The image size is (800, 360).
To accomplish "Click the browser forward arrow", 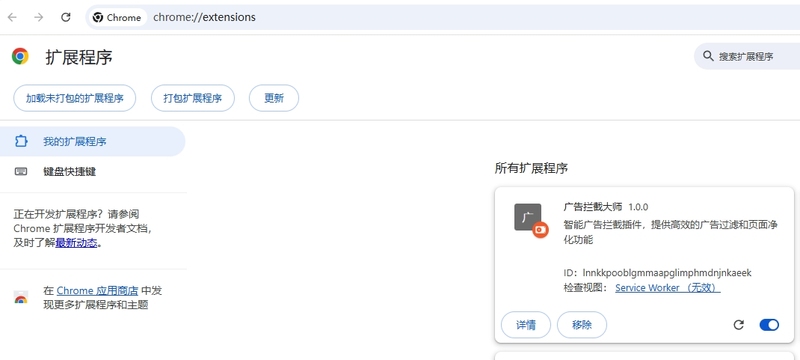I will point(38,17).
